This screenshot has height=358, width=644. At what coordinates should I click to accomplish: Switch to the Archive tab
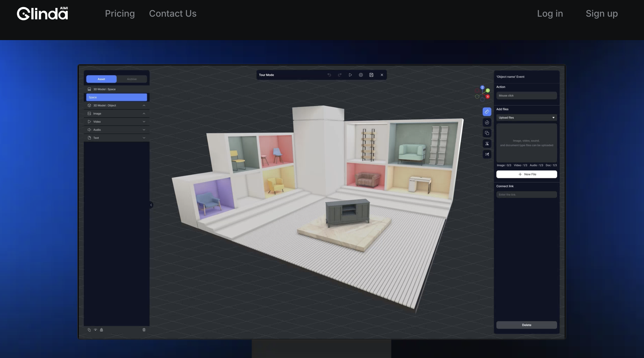(x=132, y=79)
